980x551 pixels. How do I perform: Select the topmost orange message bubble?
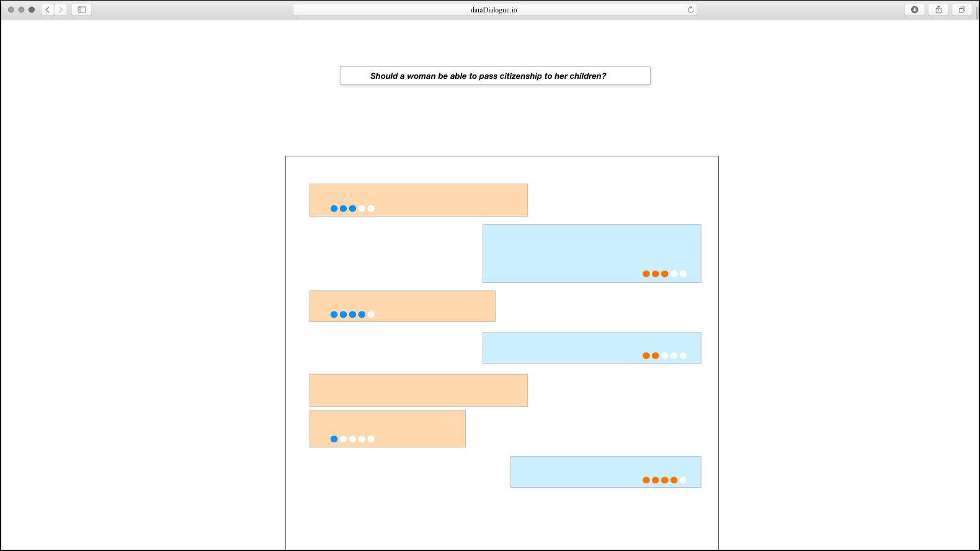(419, 196)
